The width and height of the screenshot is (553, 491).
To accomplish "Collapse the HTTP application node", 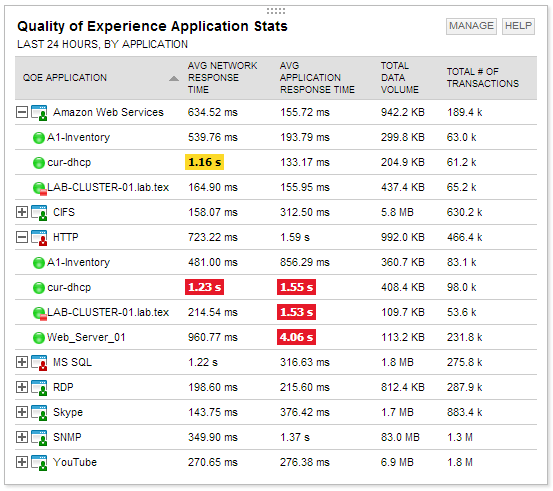I will pyautogui.click(x=22, y=237).
